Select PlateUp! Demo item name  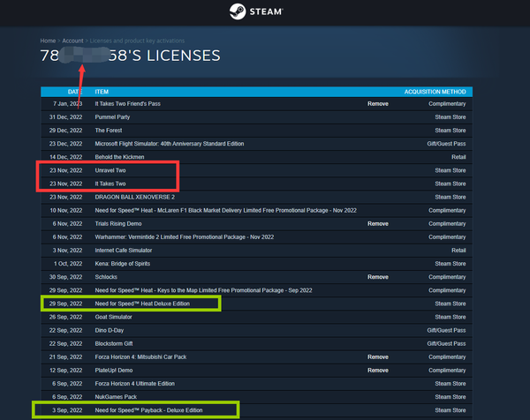tap(114, 370)
